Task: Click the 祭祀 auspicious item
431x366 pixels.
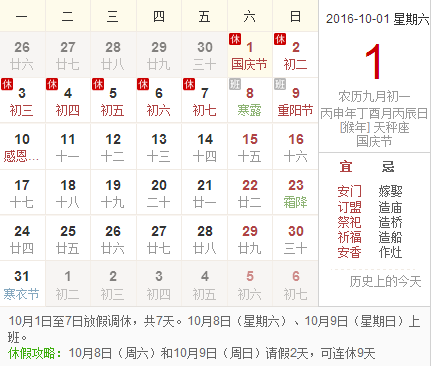Action: (x=349, y=222)
